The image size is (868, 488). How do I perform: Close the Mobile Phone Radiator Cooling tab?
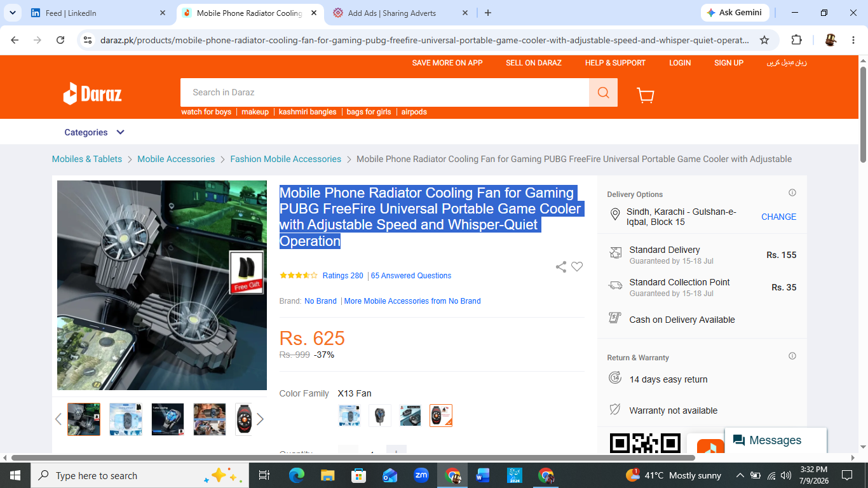(x=314, y=13)
